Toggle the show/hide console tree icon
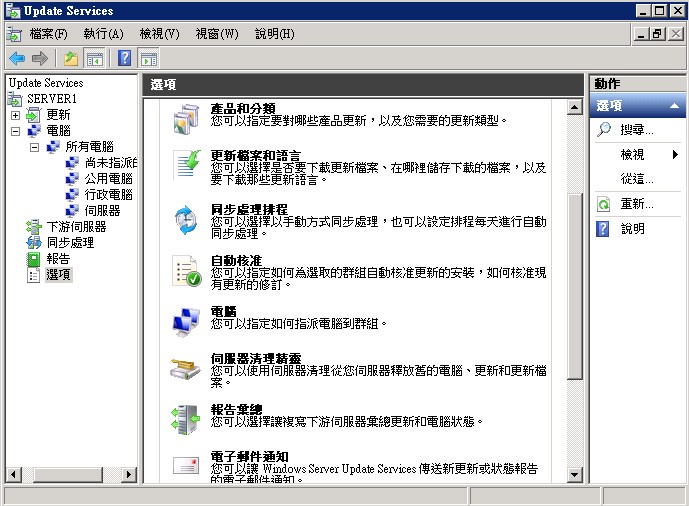Image resolution: width=689 pixels, height=506 pixels. click(94, 58)
